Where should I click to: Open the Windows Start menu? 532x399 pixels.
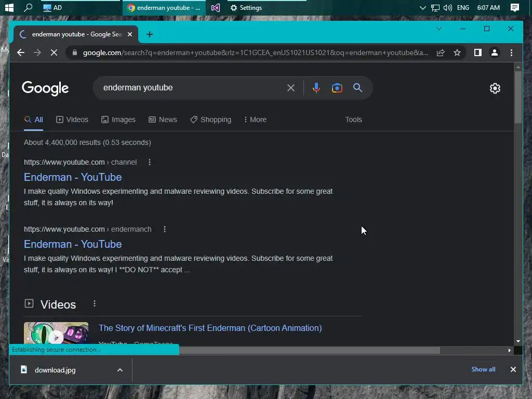pos(9,7)
